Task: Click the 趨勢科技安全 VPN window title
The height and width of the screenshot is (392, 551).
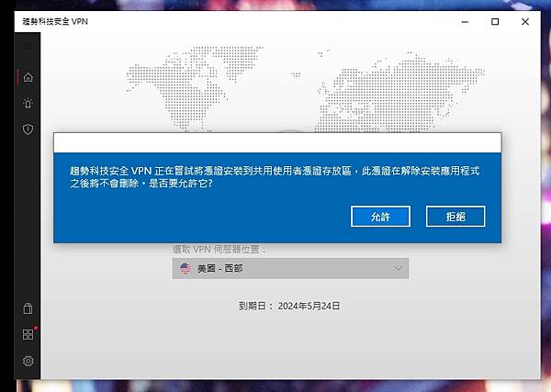Action: tap(55, 21)
